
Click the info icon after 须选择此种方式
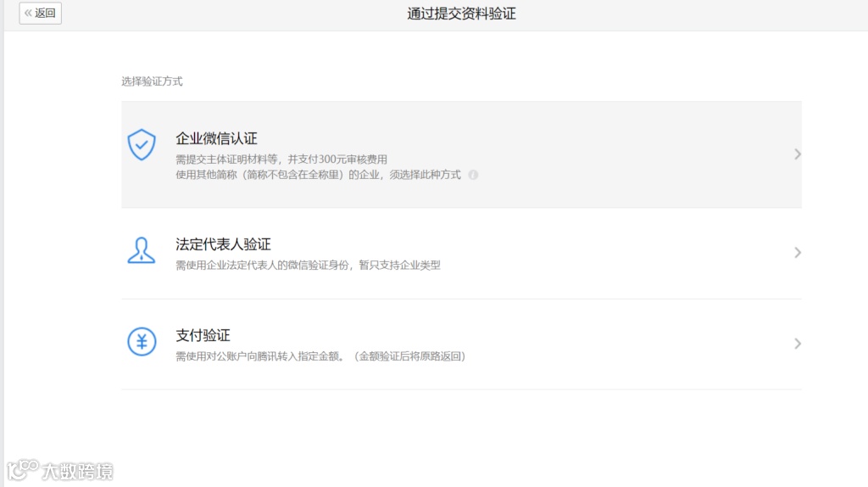(x=473, y=175)
